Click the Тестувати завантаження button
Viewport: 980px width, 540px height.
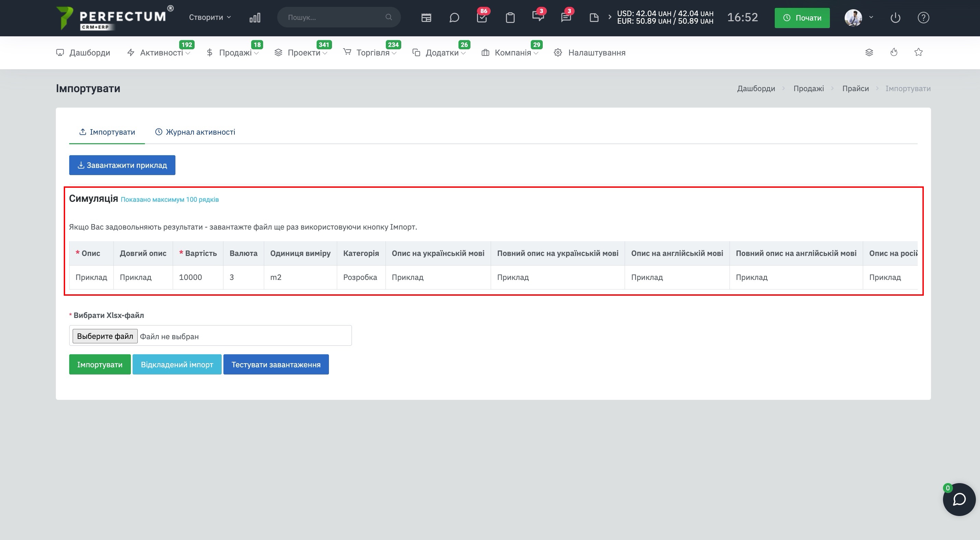tap(276, 364)
